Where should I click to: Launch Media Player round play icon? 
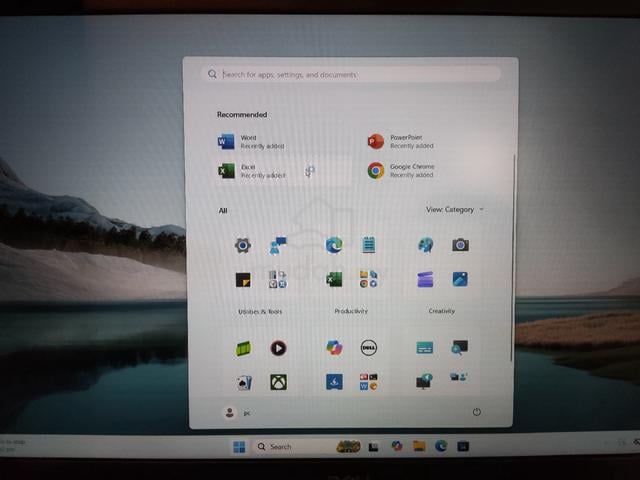click(x=278, y=348)
